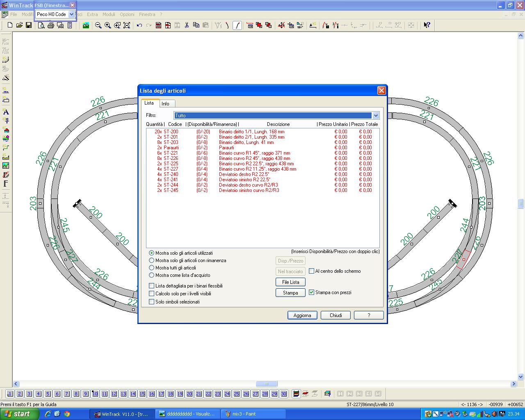
Task: Click the landscape picture icon in toolbar
Action: (x=86, y=25)
